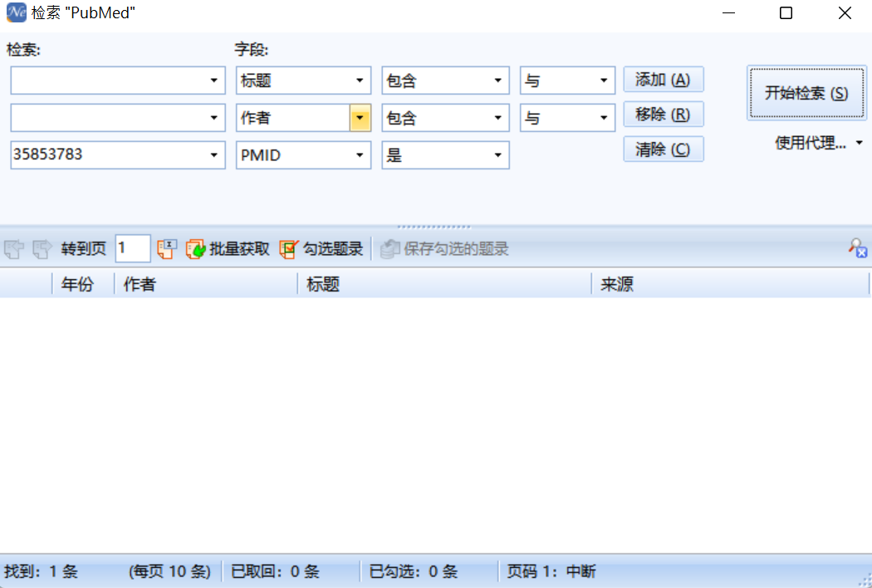Sort by 标题 column header
This screenshot has height=588, width=872.
click(x=444, y=284)
